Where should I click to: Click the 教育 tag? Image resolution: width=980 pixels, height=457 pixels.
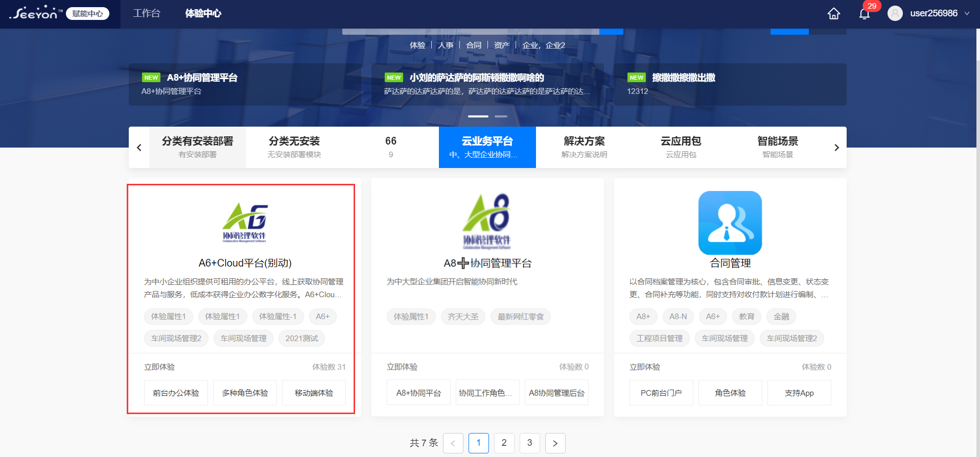(x=746, y=317)
